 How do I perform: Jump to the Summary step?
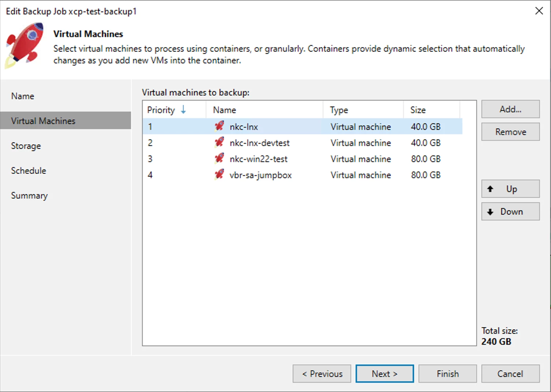click(29, 196)
